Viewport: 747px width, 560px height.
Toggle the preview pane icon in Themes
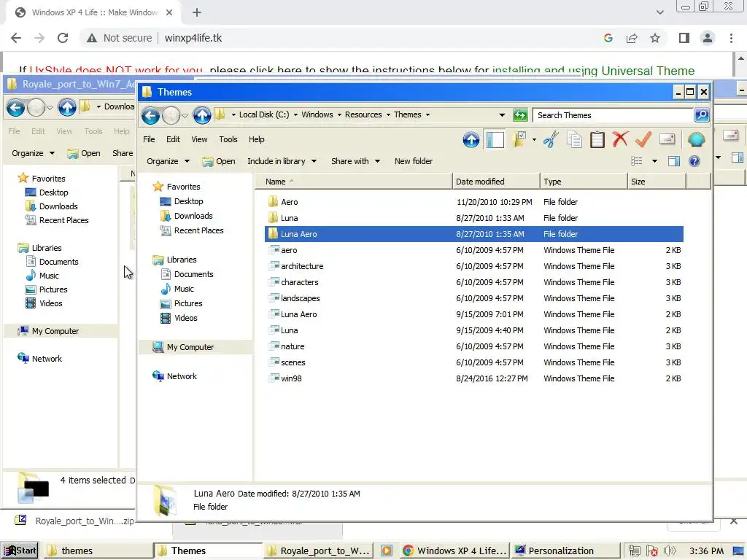click(673, 161)
